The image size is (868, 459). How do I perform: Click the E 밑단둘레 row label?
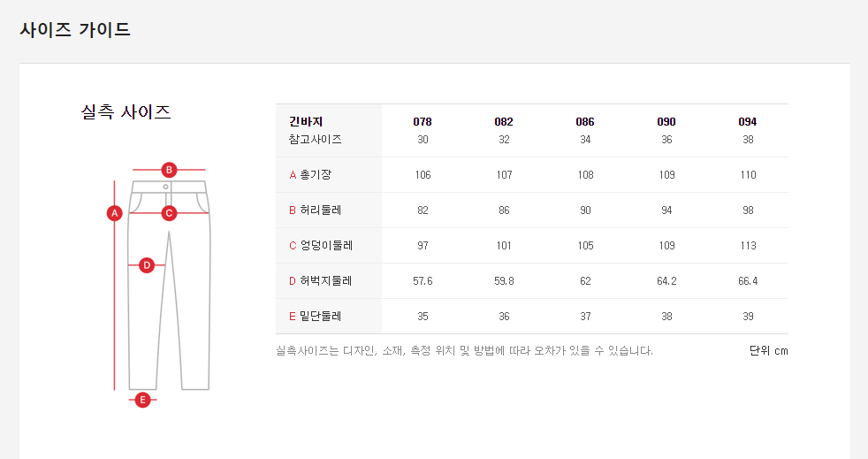coord(315,317)
